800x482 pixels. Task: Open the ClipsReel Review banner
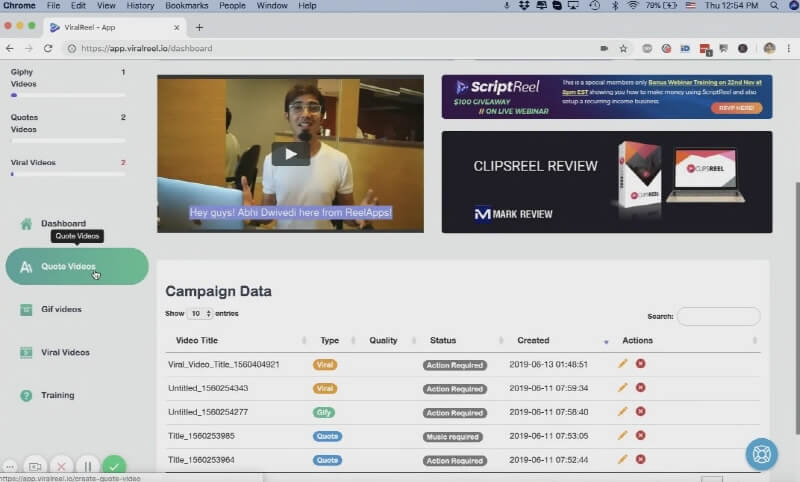pyautogui.click(x=607, y=182)
